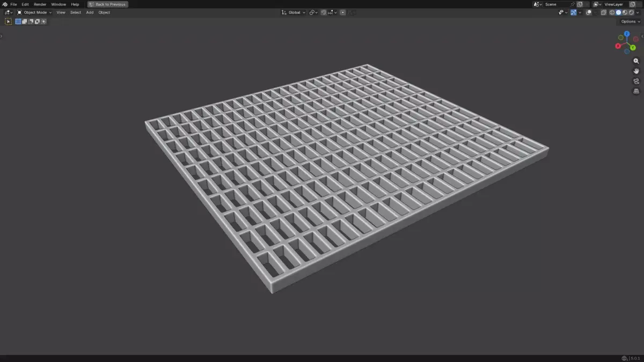The height and width of the screenshot is (362, 644).
Task: Open the view layer browse icon
Action: [597, 4]
